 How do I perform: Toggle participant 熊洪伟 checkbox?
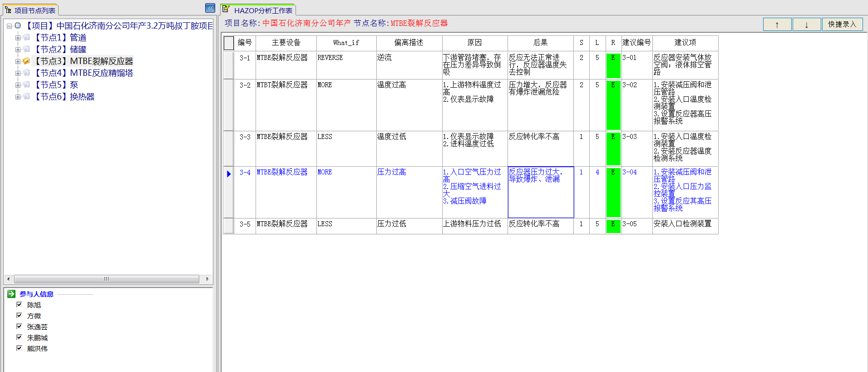point(19,348)
